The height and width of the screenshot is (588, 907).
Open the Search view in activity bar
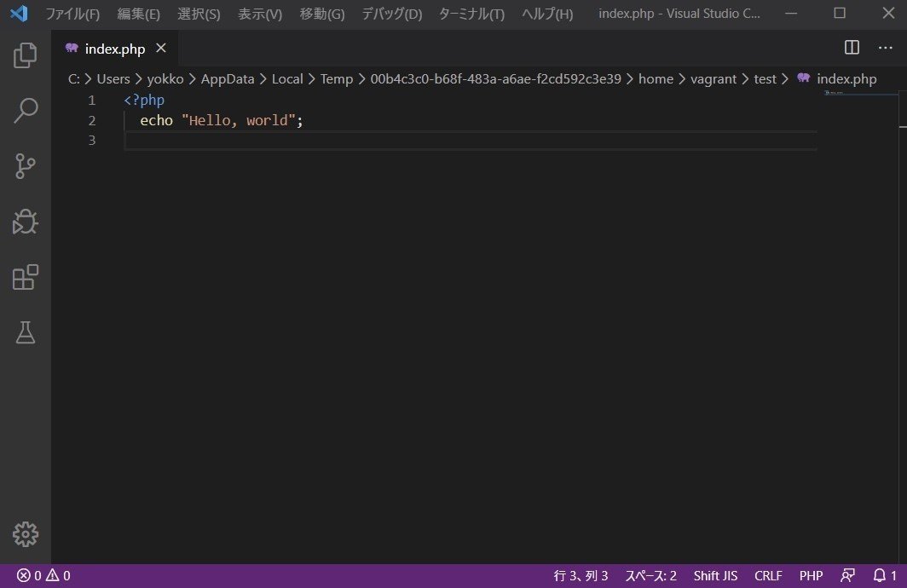[25, 111]
